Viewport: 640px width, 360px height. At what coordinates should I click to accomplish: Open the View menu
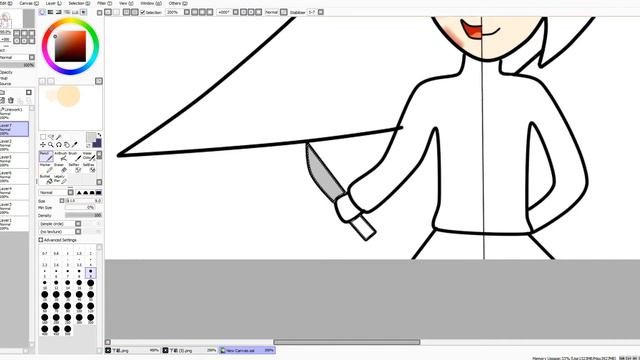(126, 3)
